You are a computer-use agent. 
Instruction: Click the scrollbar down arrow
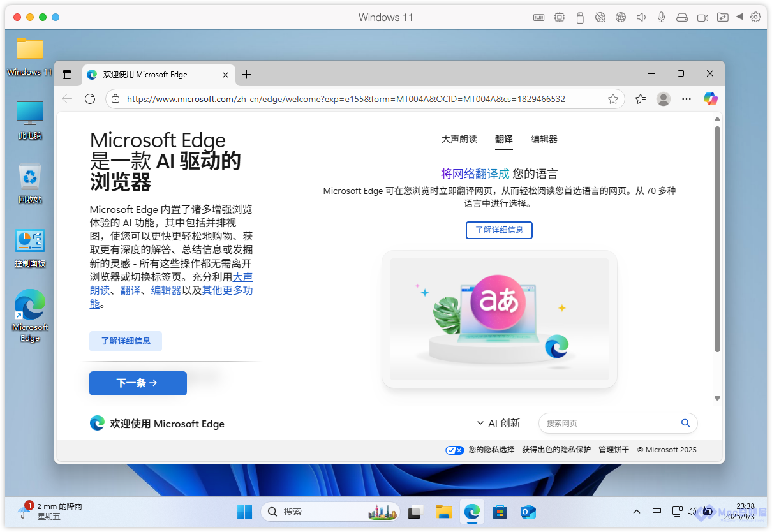pos(717,398)
